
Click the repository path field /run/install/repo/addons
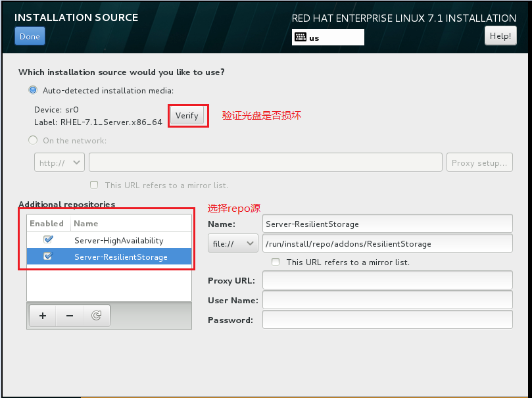pyautogui.click(x=387, y=243)
